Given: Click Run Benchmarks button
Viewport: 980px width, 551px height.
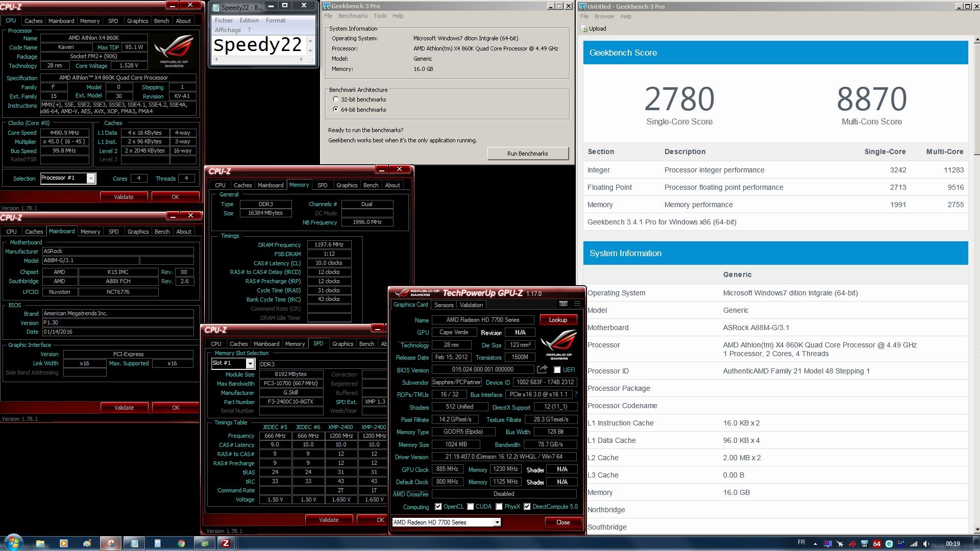Looking at the screenshot, I should point(528,153).
